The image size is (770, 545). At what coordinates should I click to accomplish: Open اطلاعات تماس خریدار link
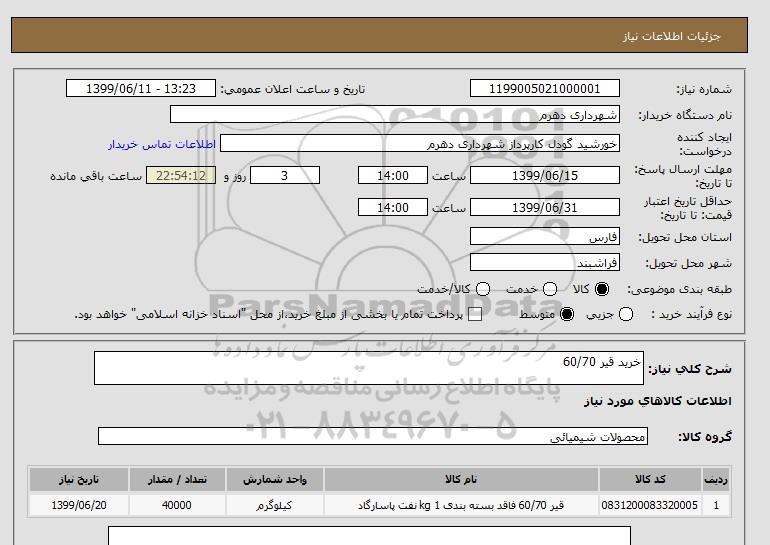pyautogui.click(x=162, y=144)
